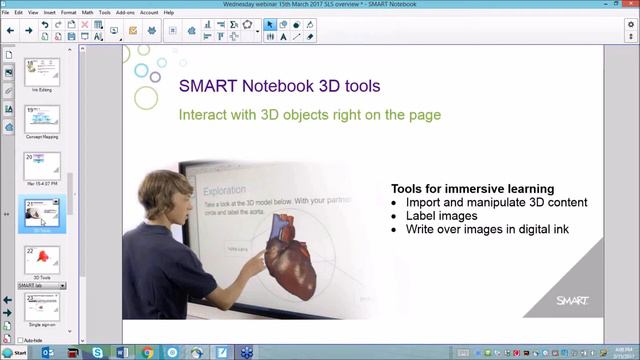The height and width of the screenshot is (360, 640).
Task: Open the screen shade tool
Action: 84,37
